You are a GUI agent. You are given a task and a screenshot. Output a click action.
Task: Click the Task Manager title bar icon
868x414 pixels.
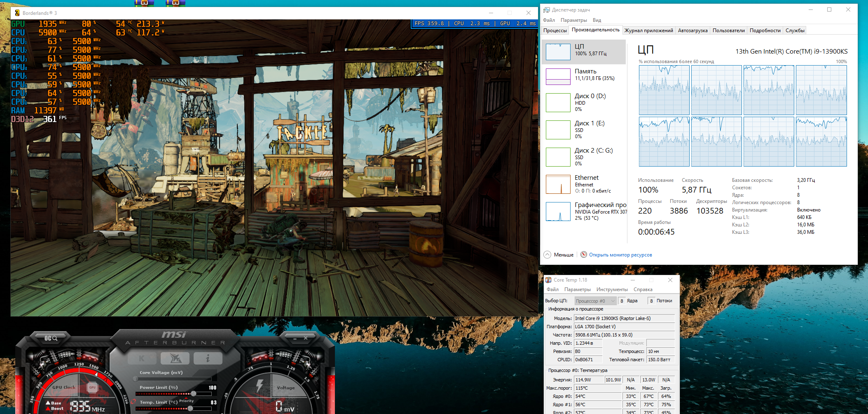coord(547,10)
